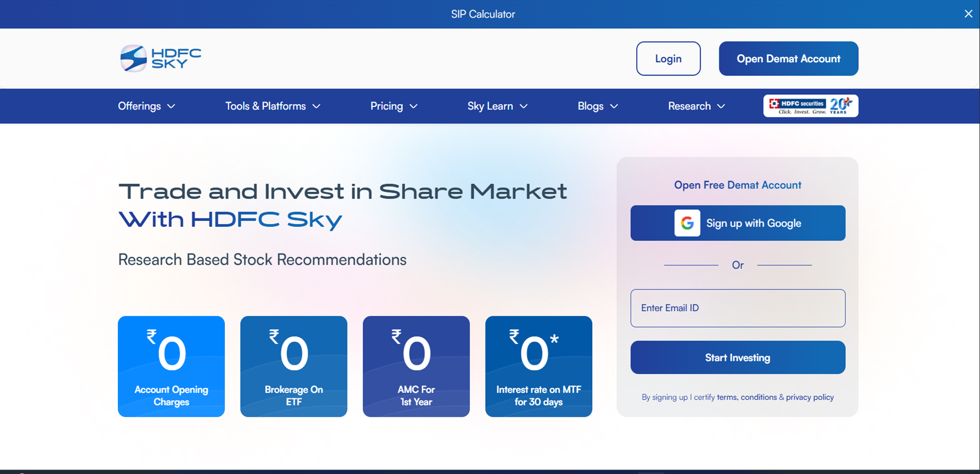The image size is (980, 474).
Task: Open the Sky Learn menu
Action: [497, 106]
